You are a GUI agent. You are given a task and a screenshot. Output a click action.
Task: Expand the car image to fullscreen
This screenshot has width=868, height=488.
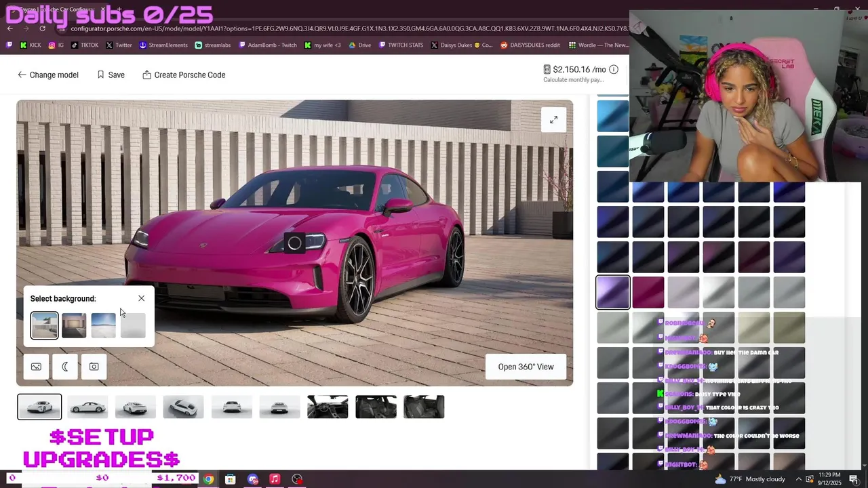click(553, 120)
